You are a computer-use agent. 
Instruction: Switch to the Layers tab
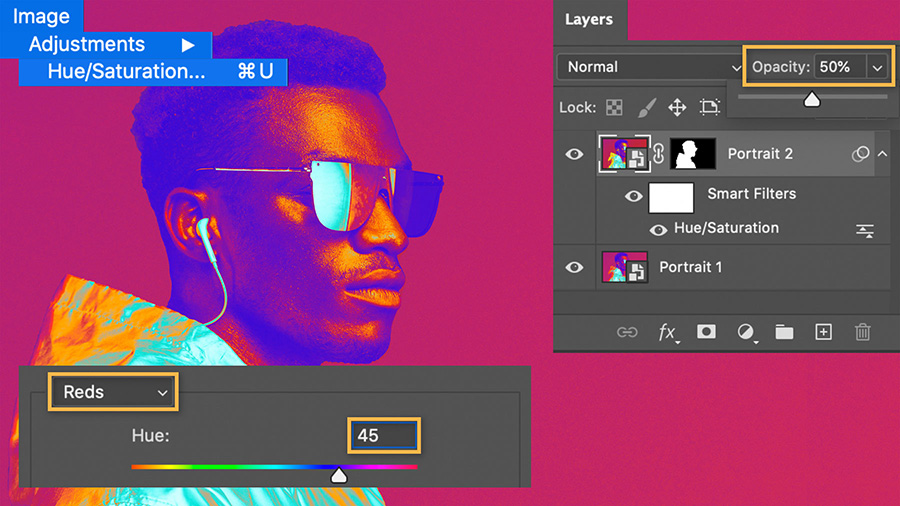(x=589, y=20)
